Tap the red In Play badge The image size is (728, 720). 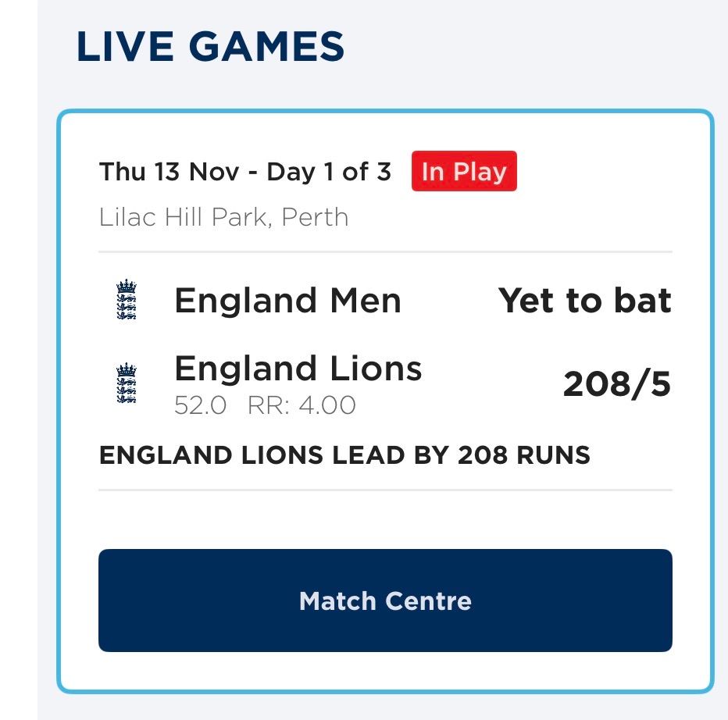coord(464,172)
